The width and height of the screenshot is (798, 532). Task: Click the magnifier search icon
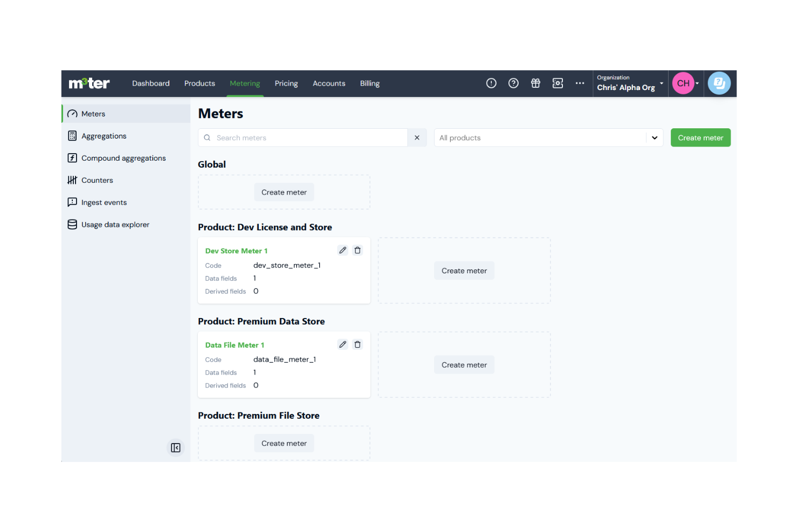point(207,137)
